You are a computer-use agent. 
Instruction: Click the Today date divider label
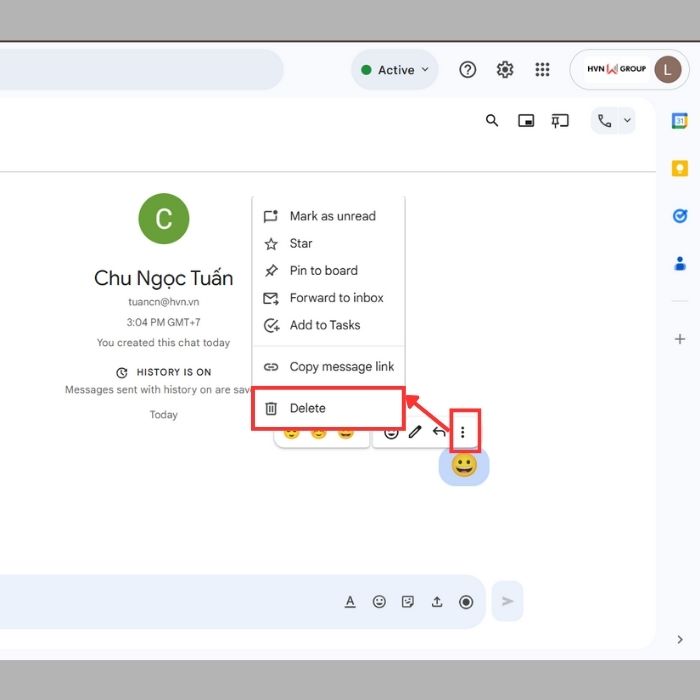pyautogui.click(x=163, y=415)
